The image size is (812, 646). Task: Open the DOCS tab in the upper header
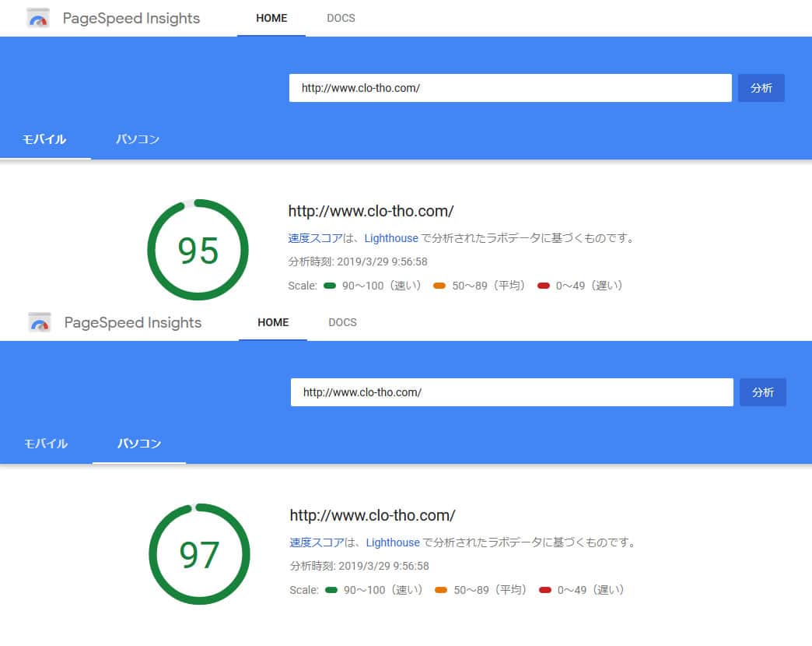point(341,18)
